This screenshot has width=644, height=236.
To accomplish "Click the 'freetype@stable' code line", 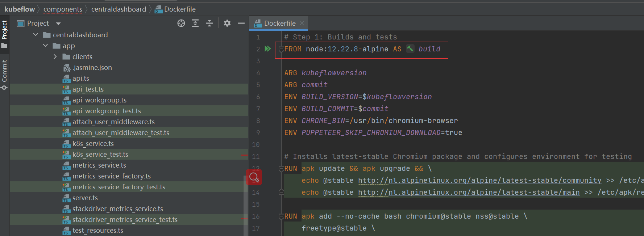I will (x=338, y=228).
